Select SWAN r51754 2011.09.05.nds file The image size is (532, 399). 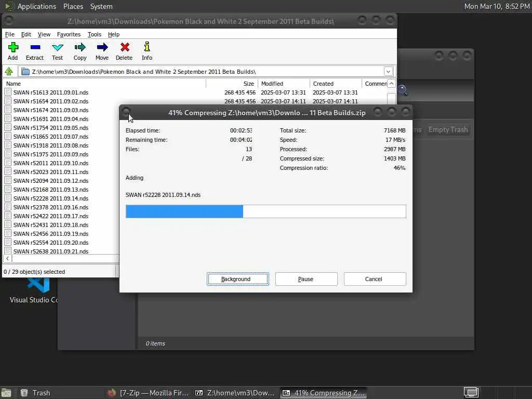(x=51, y=128)
